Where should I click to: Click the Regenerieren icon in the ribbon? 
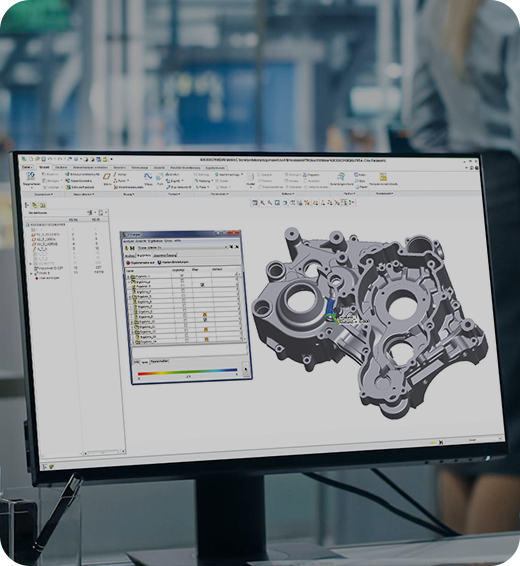[31, 177]
